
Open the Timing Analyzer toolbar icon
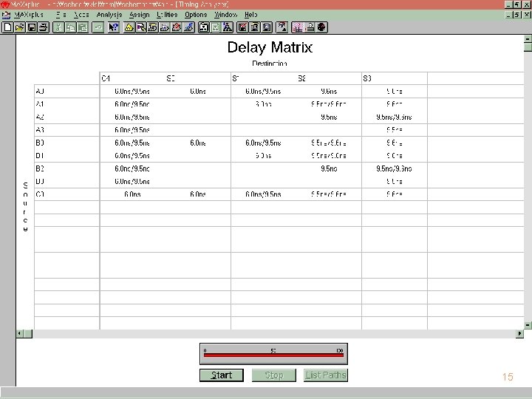(x=177, y=27)
